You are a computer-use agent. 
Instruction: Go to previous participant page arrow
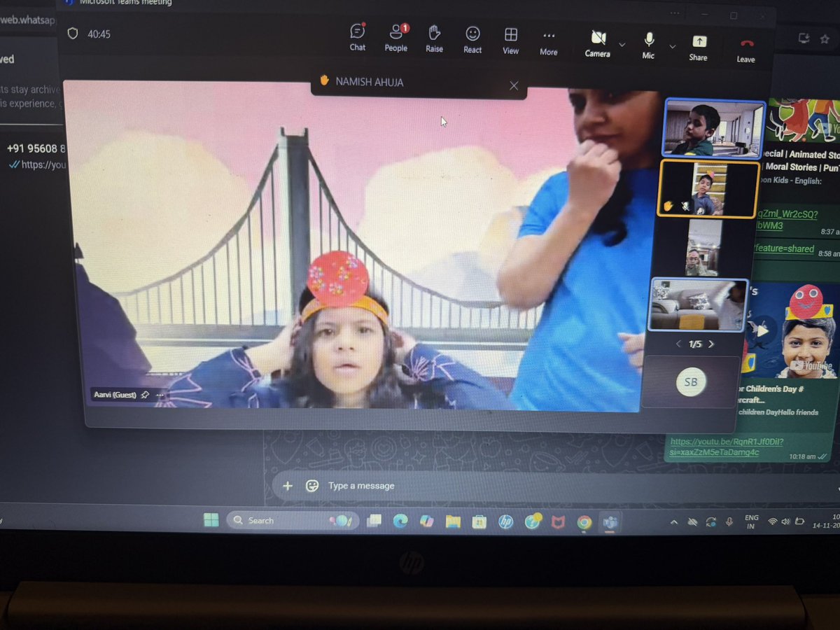[678, 344]
